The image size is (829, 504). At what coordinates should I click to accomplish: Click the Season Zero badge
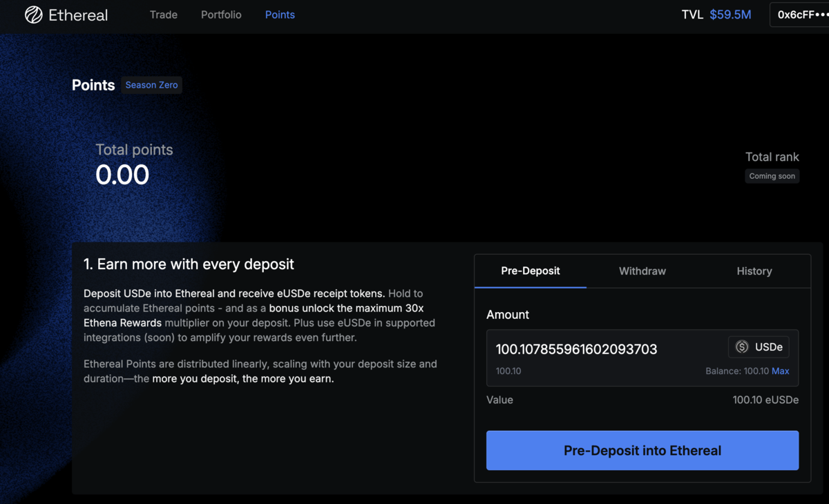tap(151, 85)
